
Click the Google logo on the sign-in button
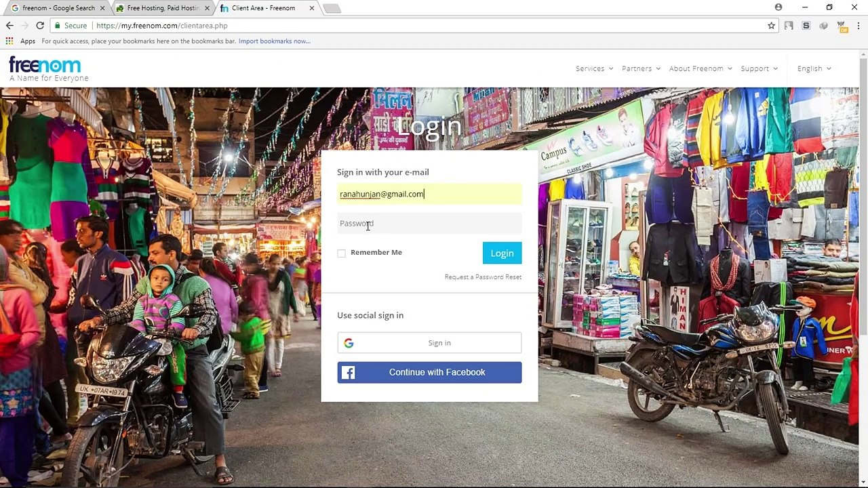349,343
